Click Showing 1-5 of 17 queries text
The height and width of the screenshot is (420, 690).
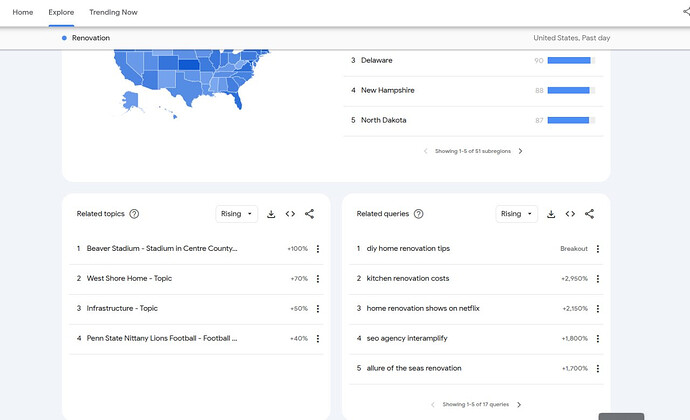pos(476,405)
